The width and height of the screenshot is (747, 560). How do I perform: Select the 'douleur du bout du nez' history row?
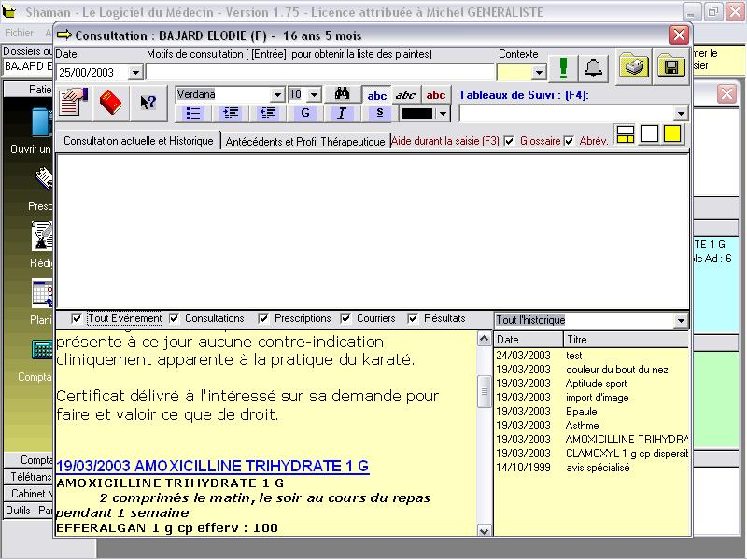[x=592, y=370]
